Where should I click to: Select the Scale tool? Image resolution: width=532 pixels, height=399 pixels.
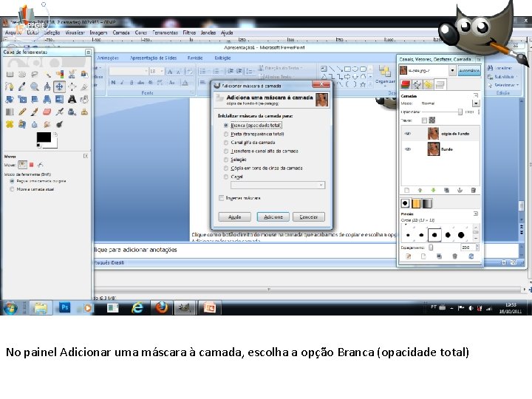point(22,100)
